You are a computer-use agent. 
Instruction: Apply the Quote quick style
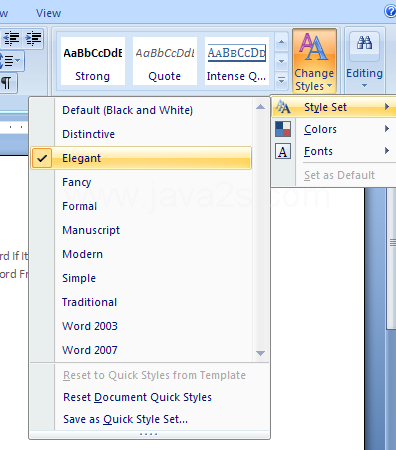(x=165, y=61)
